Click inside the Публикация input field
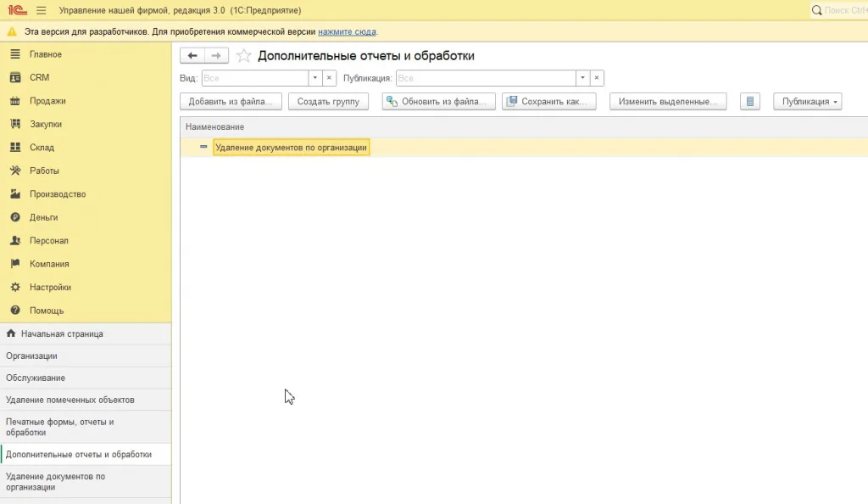Screen dimensions: 868x504 (486, 78)
